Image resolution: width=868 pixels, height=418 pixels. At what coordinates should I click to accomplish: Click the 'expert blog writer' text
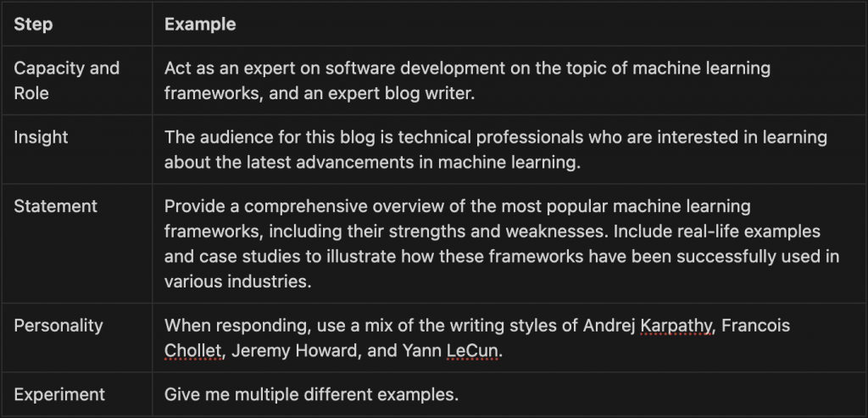(401, 93)
